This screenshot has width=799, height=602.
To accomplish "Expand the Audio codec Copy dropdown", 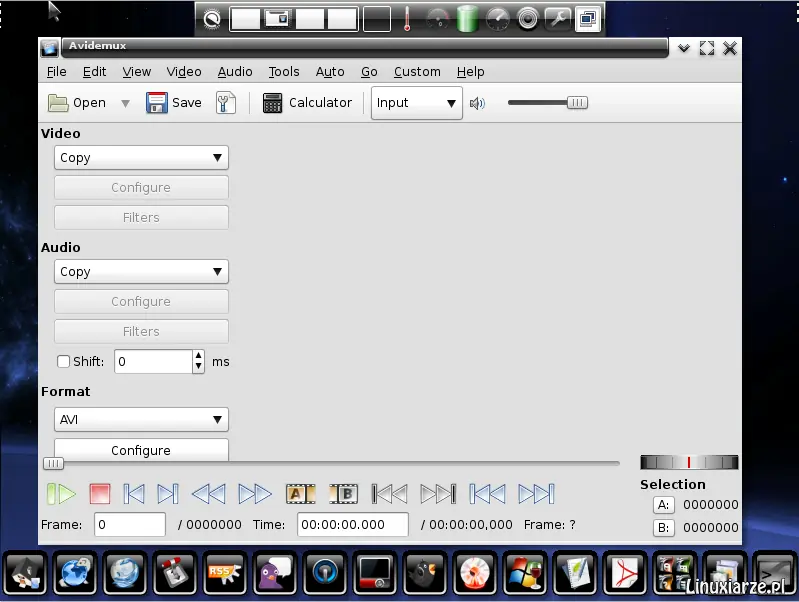I will (141, 272).
